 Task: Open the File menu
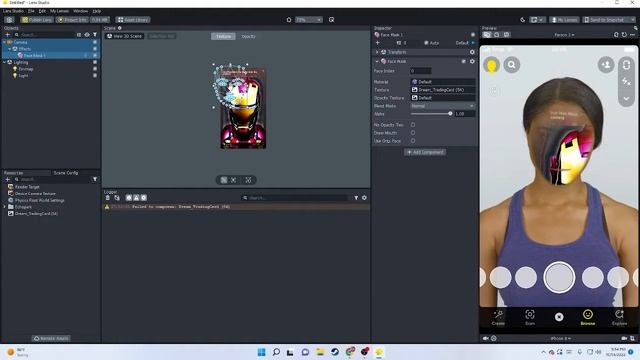[31, 11]
